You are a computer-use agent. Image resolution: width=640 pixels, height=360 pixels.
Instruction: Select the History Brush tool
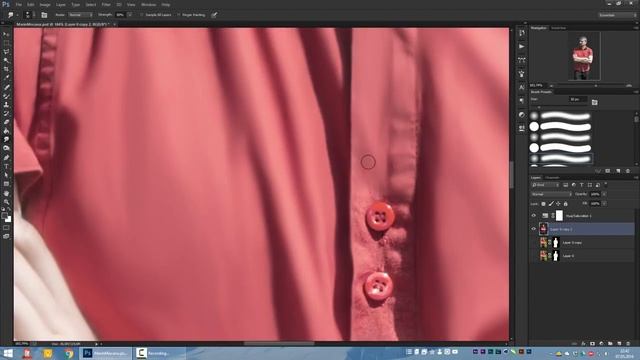click(6, 113)
